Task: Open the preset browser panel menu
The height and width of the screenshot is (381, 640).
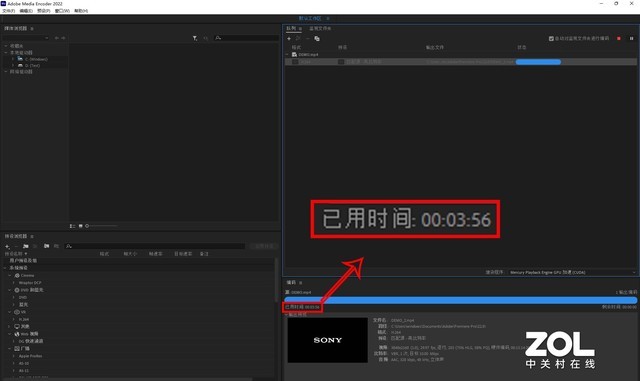Action: click(32, 236)
